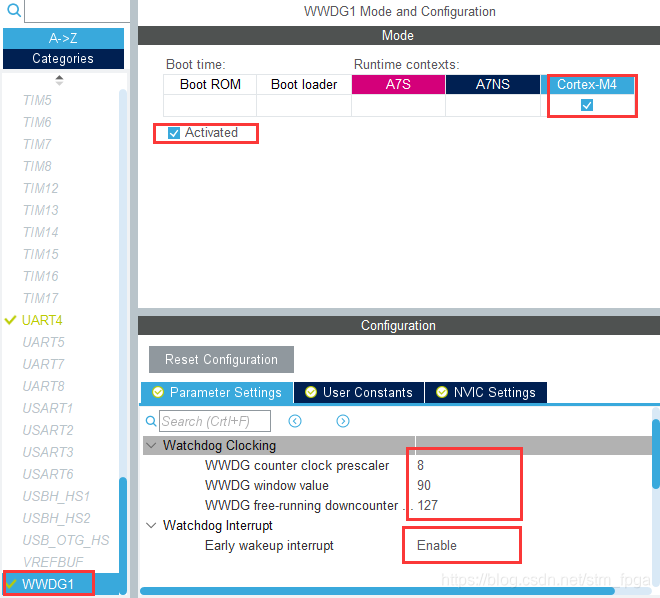This screenshot has width=660, height=598.
Task: Toggle the Cortex-M4 runtime context checkbox
Action: click(587, 105)
